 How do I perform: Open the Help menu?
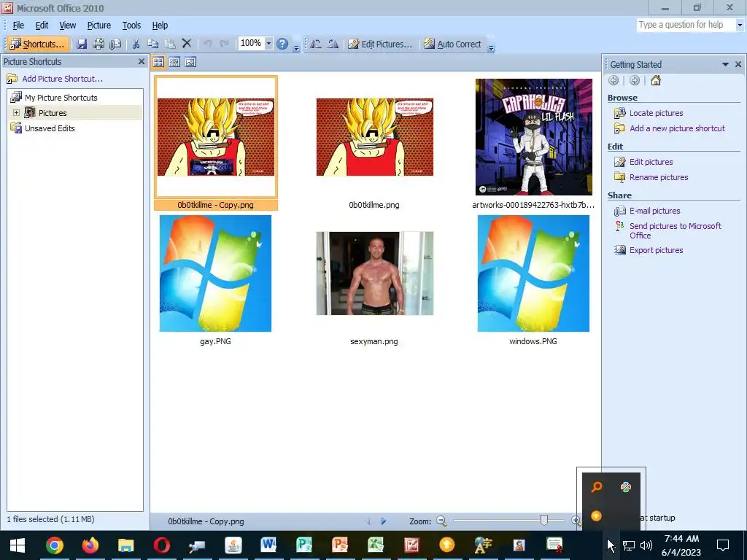click(160, 26)
